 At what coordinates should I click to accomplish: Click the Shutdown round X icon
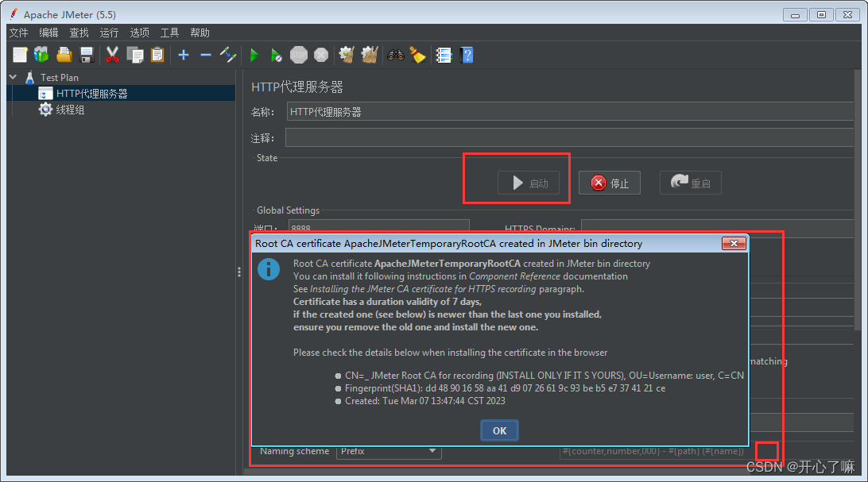pyautogui.click(x=321, y=55)
